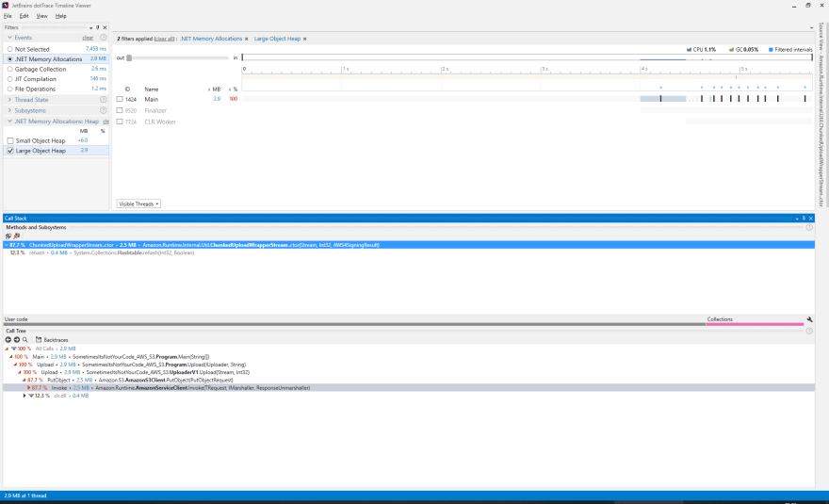Open the Call Stack subsystems settings wrench

[x=809, y=319]
